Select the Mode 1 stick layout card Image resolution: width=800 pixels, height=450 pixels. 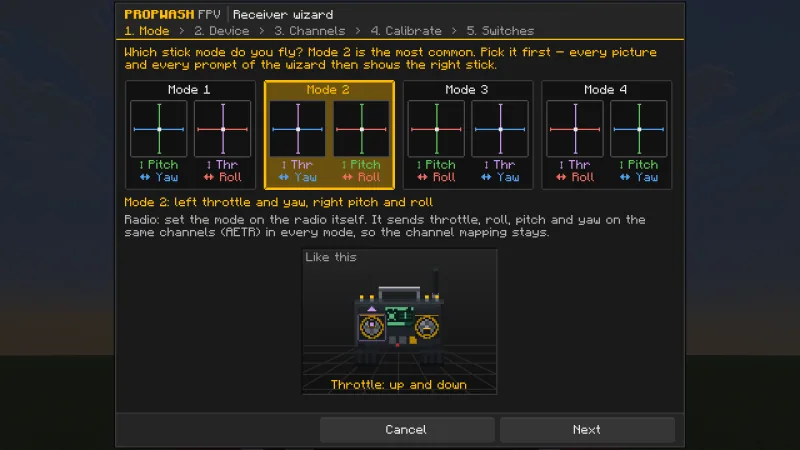click(x=190, y=135)
